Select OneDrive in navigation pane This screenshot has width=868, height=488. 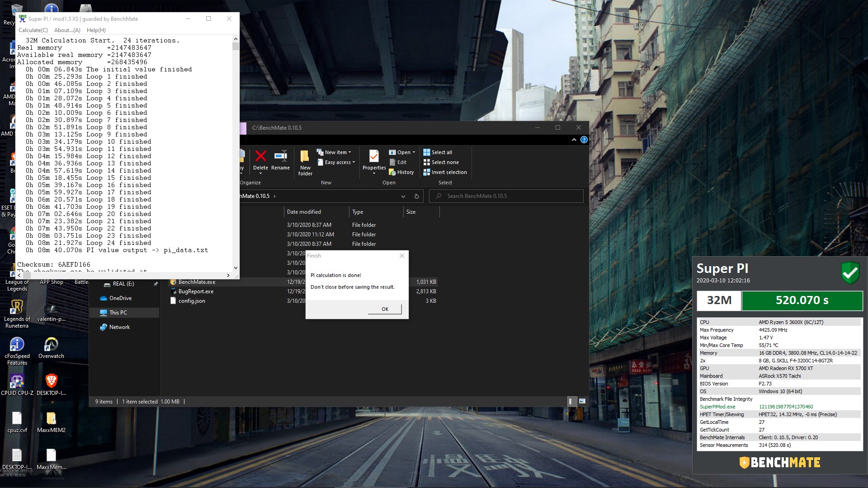pyautogui.click(x=120, y=298)
